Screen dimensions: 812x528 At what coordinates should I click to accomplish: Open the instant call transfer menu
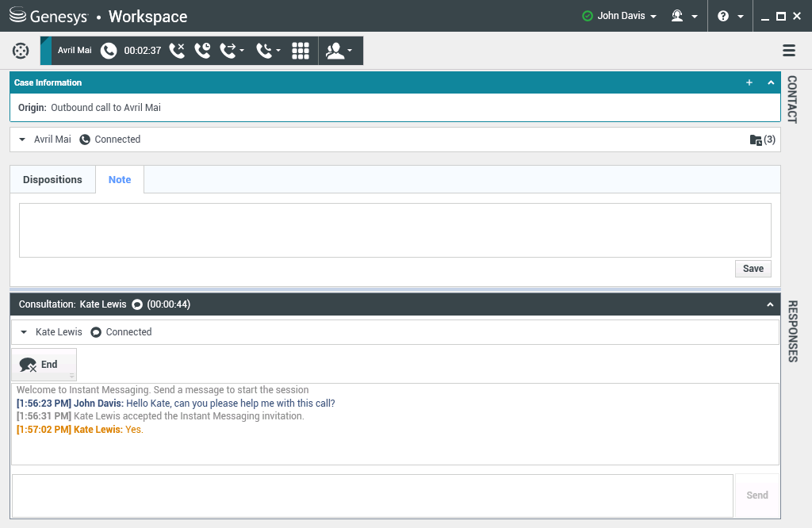(232, 51)
